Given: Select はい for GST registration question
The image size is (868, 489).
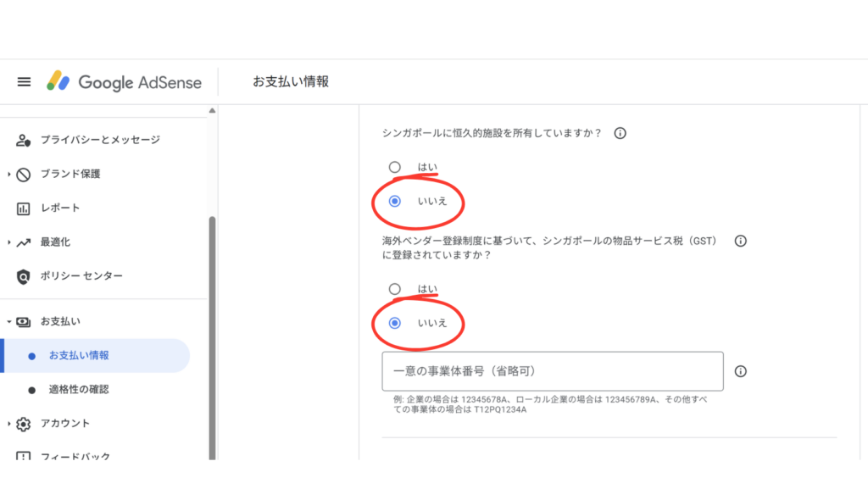Looking at the screenshot, I should pyautogui.click(x=395, y=289).
